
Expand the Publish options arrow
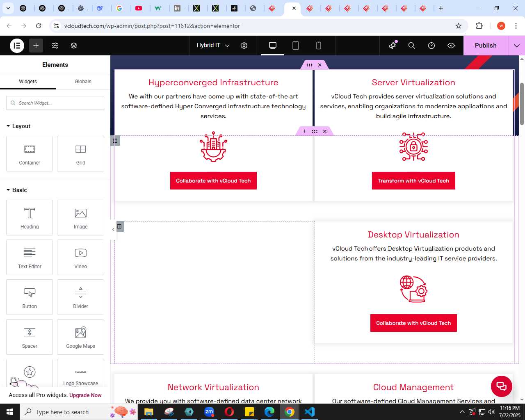point(517,46)
